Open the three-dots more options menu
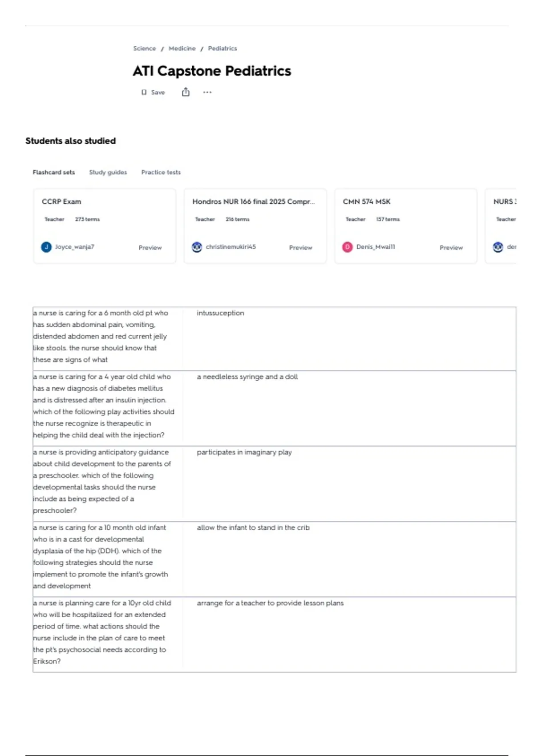 pos(207,92)
